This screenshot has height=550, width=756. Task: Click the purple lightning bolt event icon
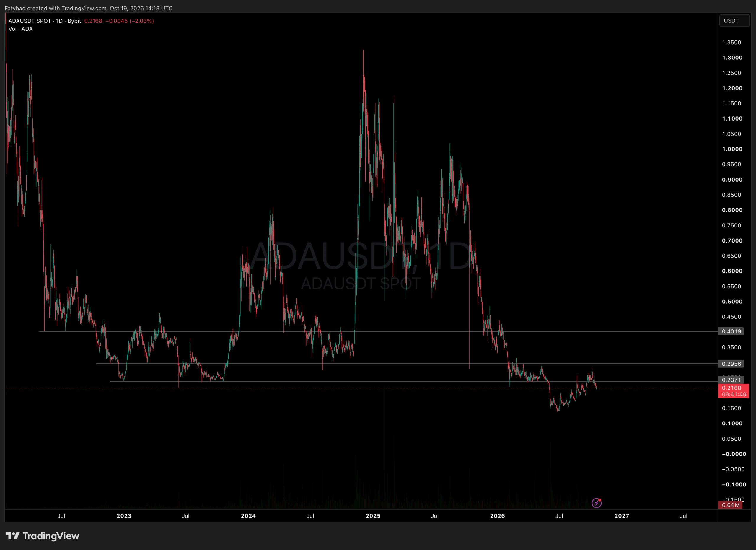596,503
